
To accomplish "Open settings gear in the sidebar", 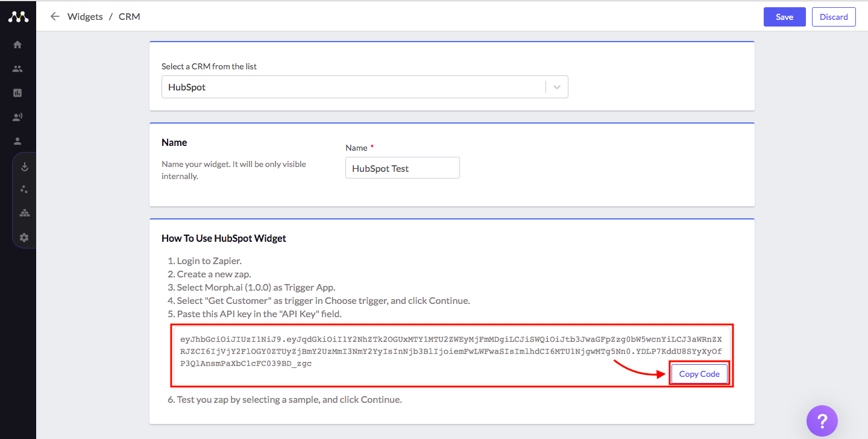I will coord(24,238).
